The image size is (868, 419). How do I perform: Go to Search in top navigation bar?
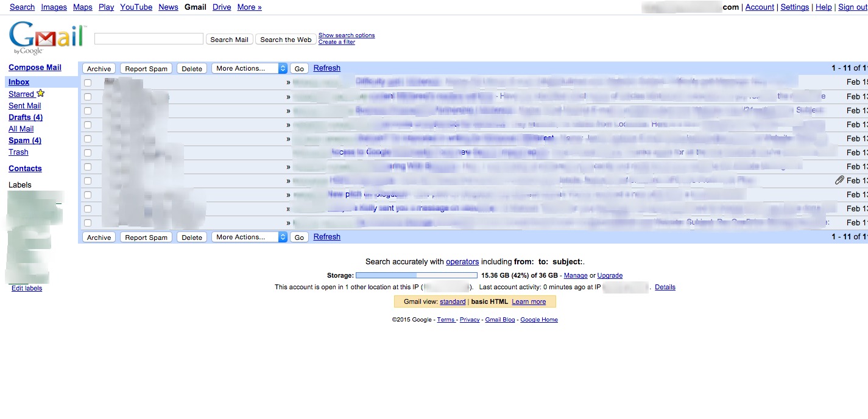pyautogui.click(x=22, y=7)
